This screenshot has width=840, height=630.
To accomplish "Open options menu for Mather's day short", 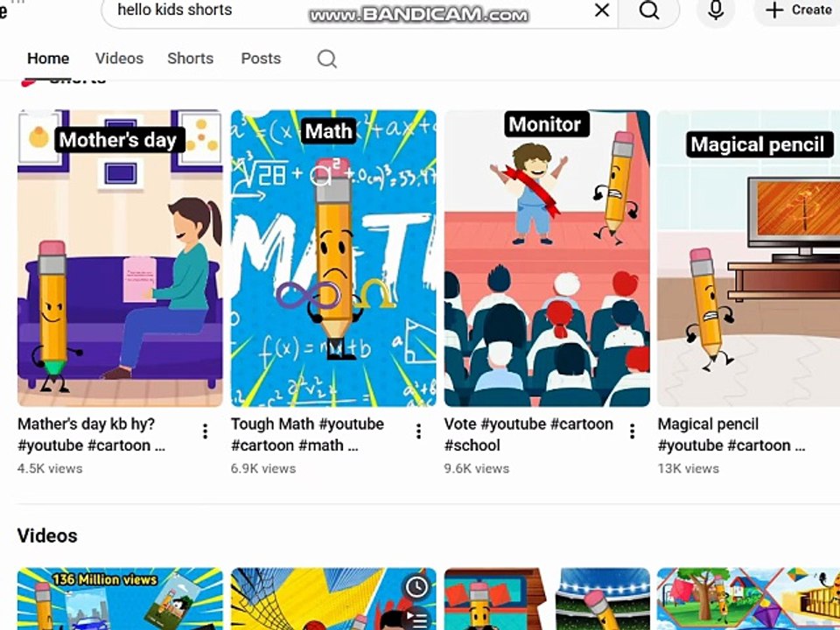I will pos(205,431).
